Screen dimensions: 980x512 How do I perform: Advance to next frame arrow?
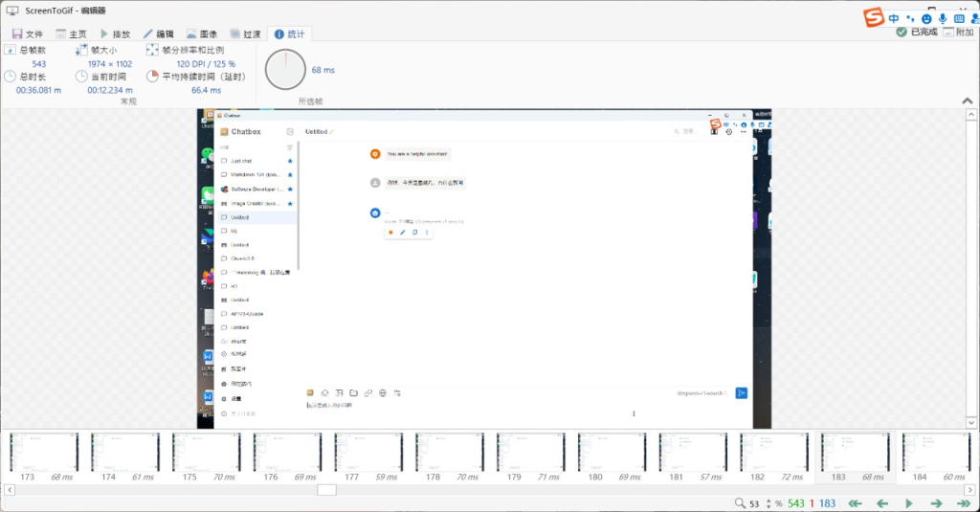coord(937,503)
